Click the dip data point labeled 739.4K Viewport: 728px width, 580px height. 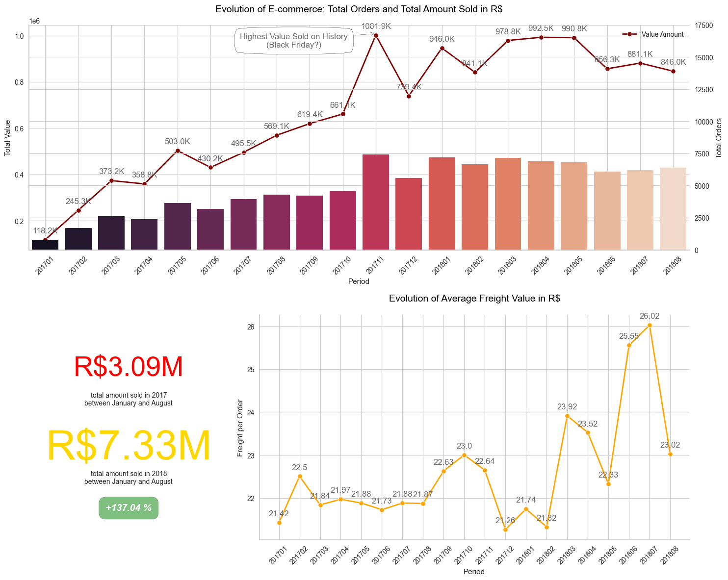point(409,97)
